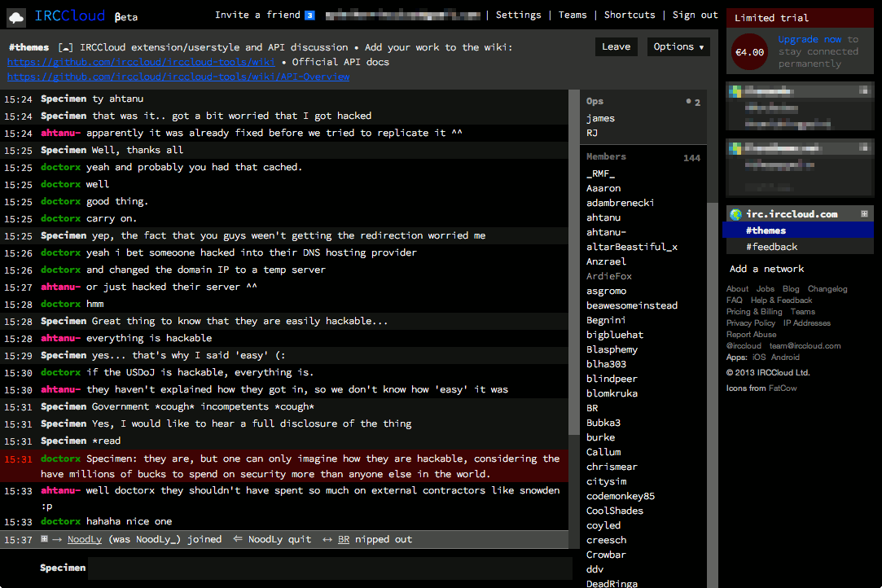This screenshot has width=882, height=588.
Task: Switch to the #feedback channel
Action: pos(799,247)
